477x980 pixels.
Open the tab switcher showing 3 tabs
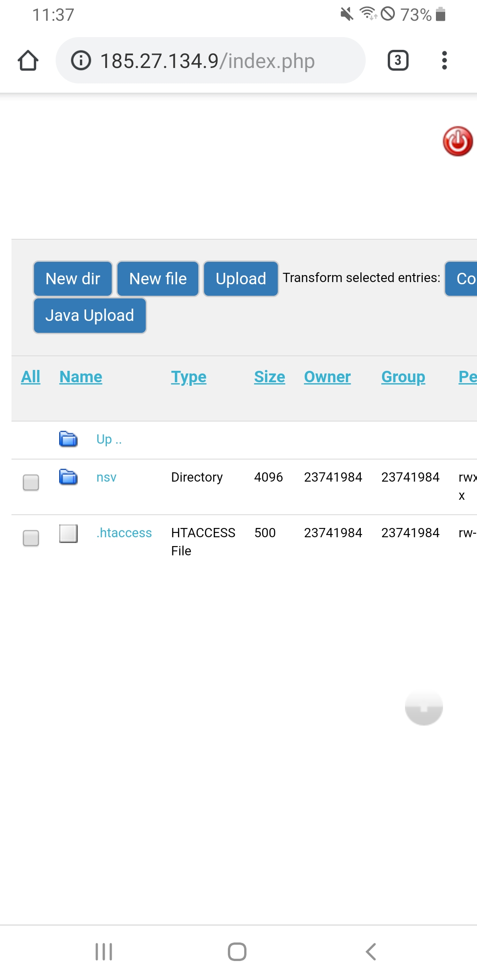pos(397,60)
